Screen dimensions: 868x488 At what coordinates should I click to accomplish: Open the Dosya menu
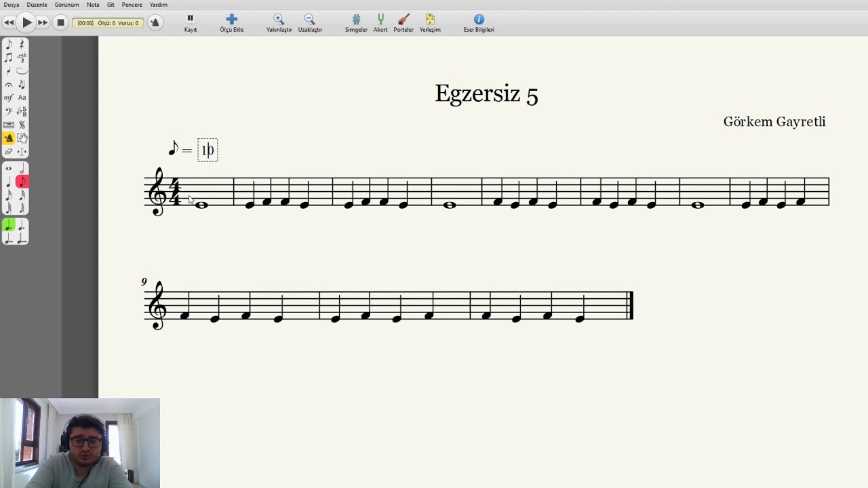pyautogui.click(x=12, y=5)
